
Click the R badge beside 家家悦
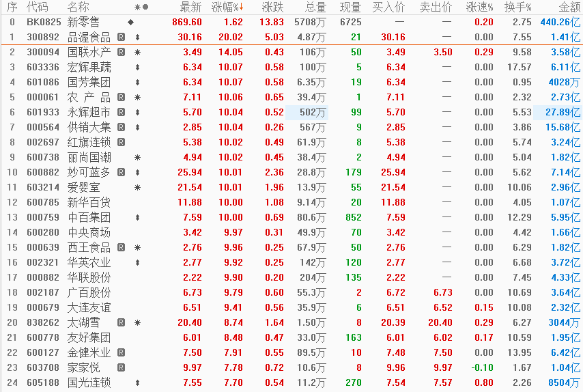coord(122,367)
